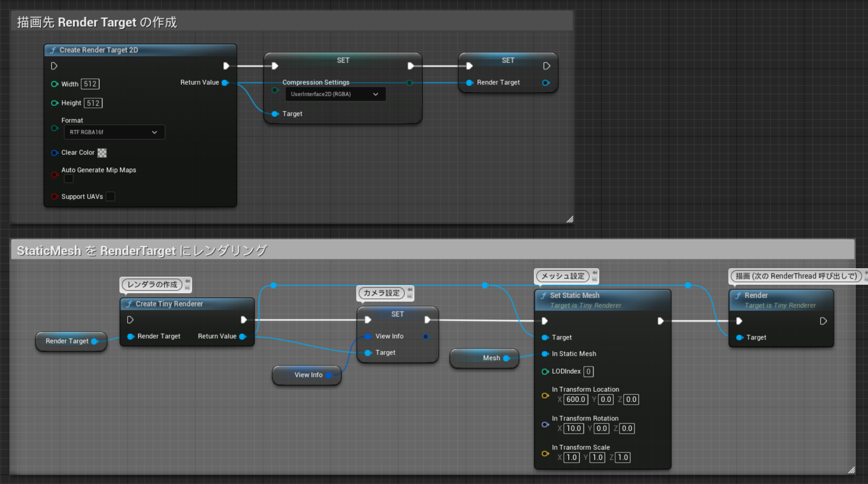Click the function icon on the Render node

739,295
